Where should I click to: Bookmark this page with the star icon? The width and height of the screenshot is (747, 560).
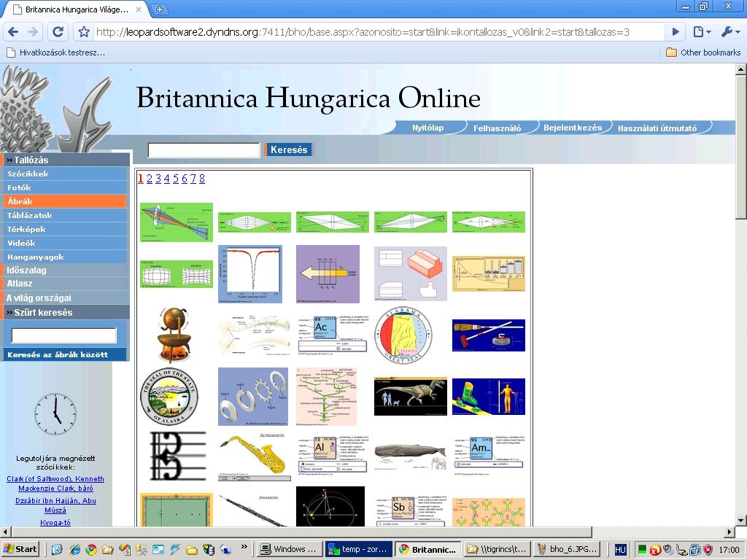point(85,32)
